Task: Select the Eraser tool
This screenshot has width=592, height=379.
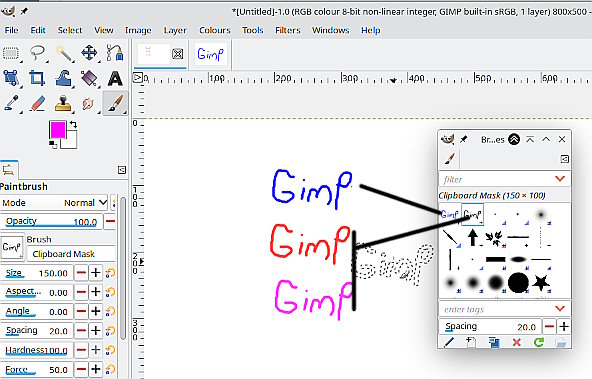Action: [37, 103]
